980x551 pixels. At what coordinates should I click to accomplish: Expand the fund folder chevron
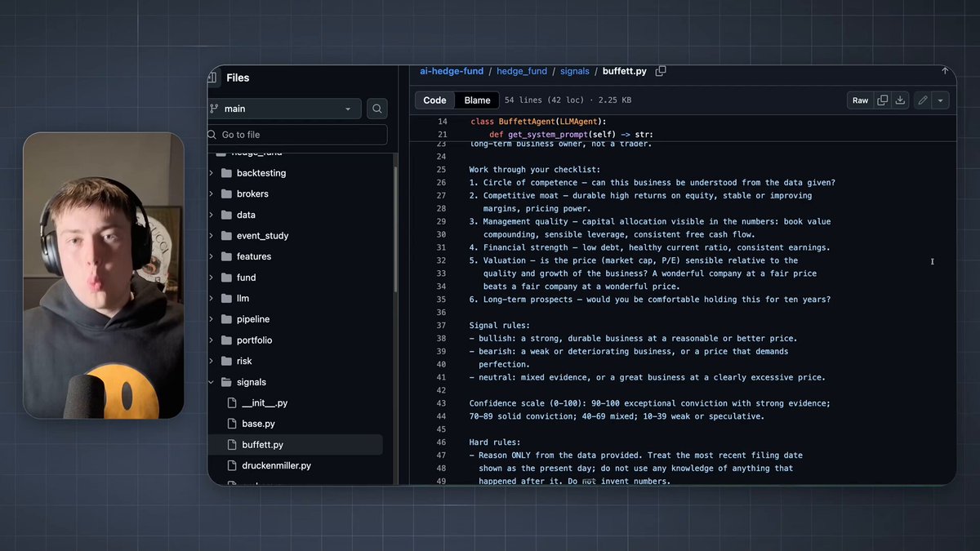click(x=212, y=278)
